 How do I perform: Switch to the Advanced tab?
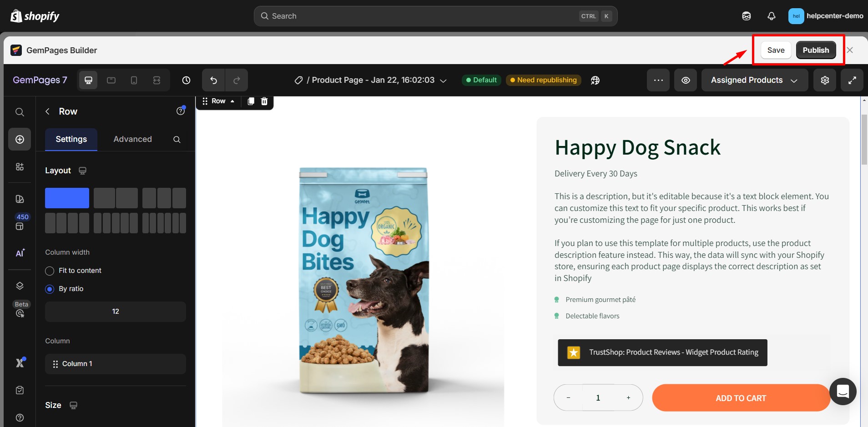[x=132, y=139]
